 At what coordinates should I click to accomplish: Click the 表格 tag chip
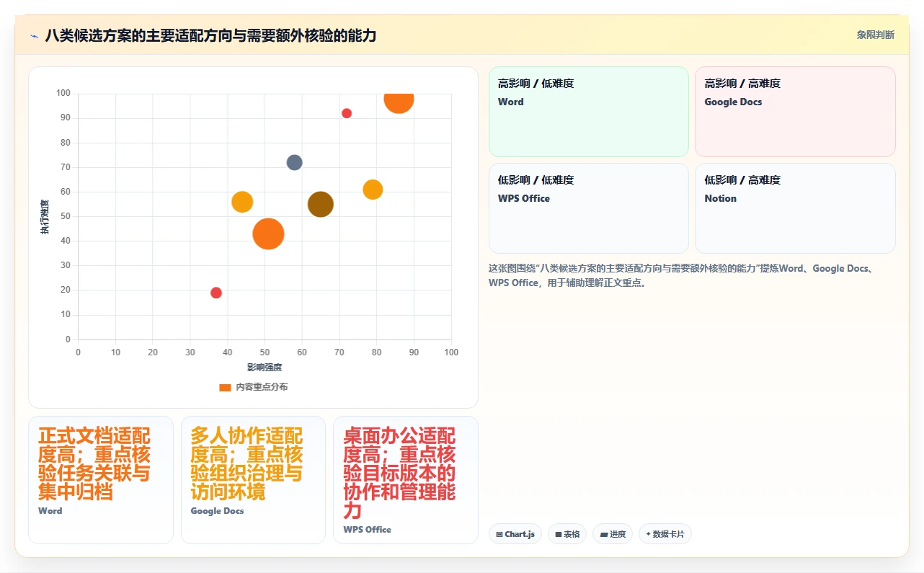pos(567,534)
